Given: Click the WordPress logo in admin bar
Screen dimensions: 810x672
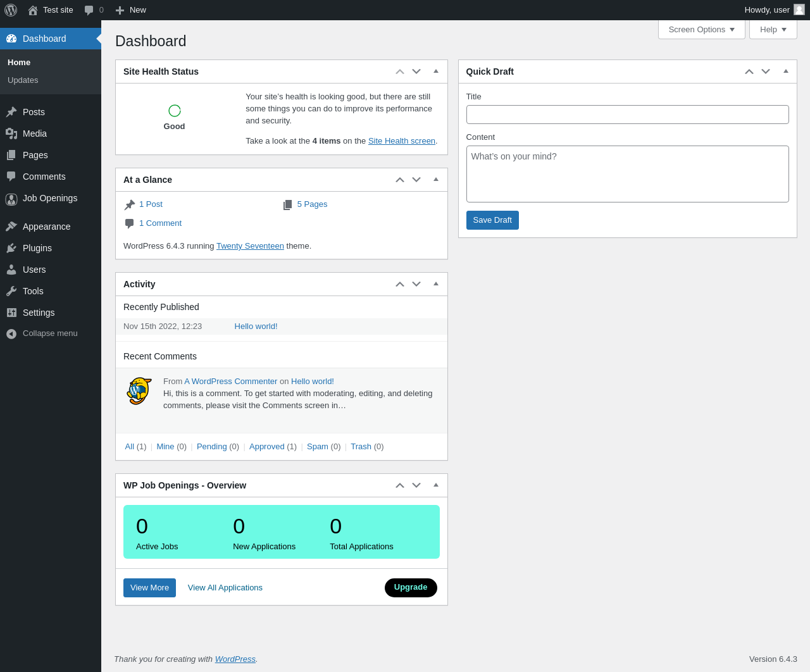Looking at the screenshot, I should click(11, 10).
